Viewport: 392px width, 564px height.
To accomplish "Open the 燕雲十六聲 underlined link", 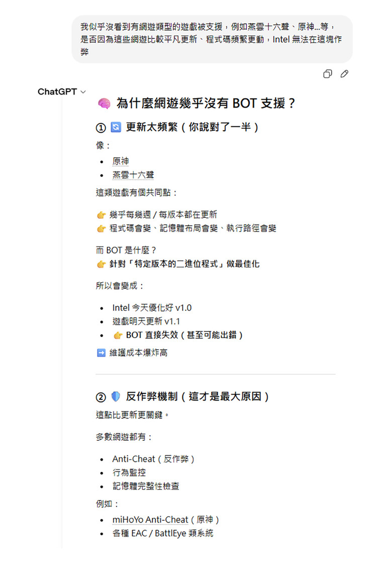I will pos(133,175).
